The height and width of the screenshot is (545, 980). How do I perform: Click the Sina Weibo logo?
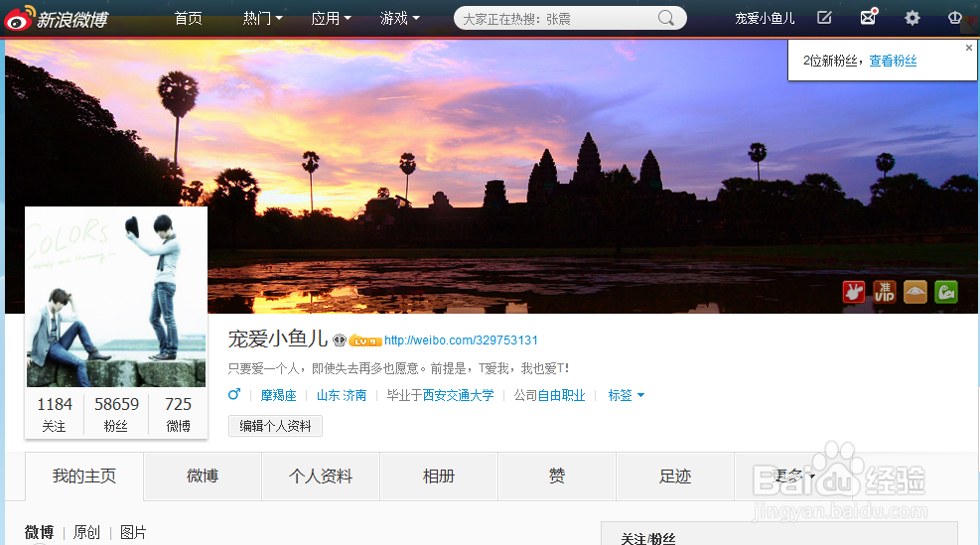(56, 18)
